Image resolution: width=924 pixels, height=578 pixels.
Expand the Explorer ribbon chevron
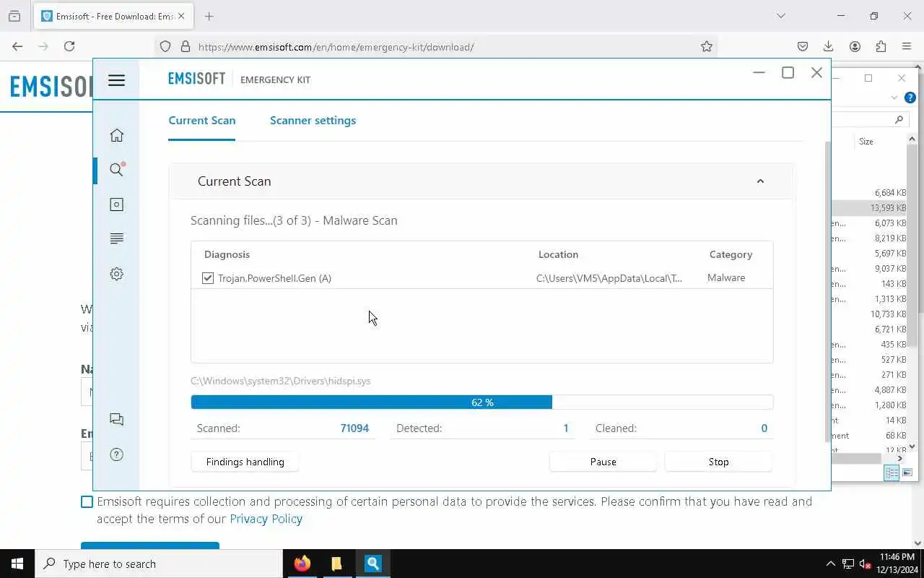[894, 98]
